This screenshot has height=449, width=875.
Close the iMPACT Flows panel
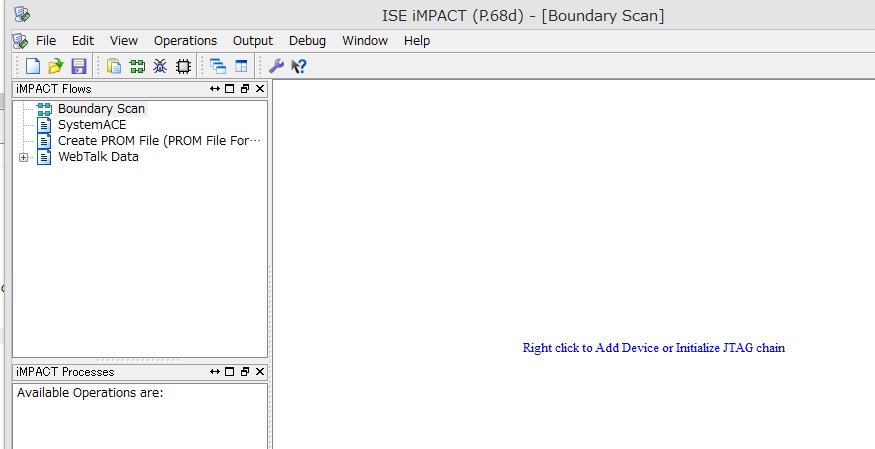pyautogui.click(x=260, y=89)
